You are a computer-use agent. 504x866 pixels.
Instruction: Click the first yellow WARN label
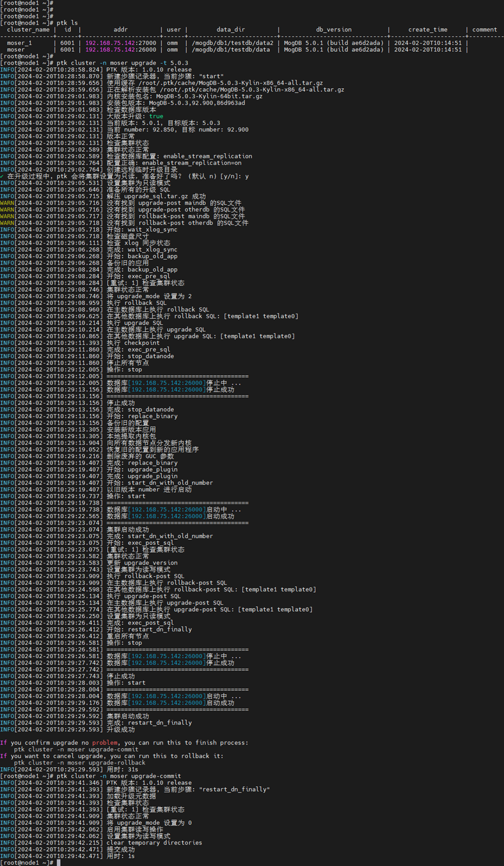7,203
